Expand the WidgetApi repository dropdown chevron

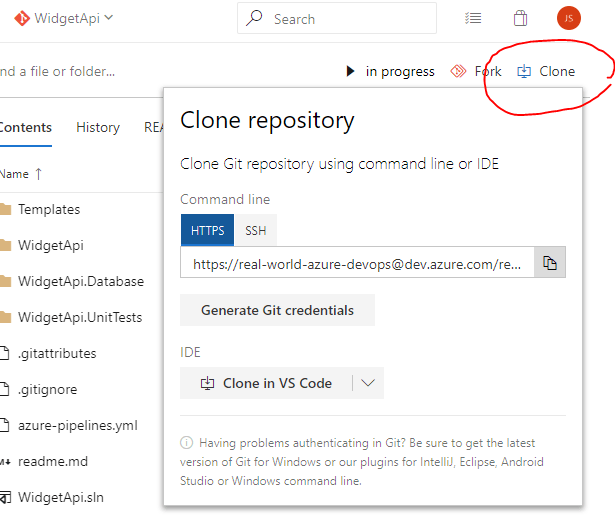109,18
